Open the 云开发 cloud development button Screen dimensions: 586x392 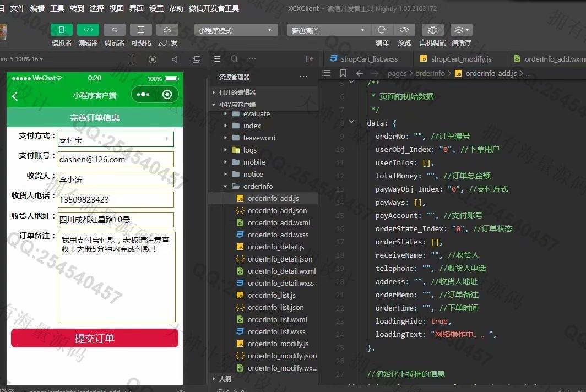point(167,30)
